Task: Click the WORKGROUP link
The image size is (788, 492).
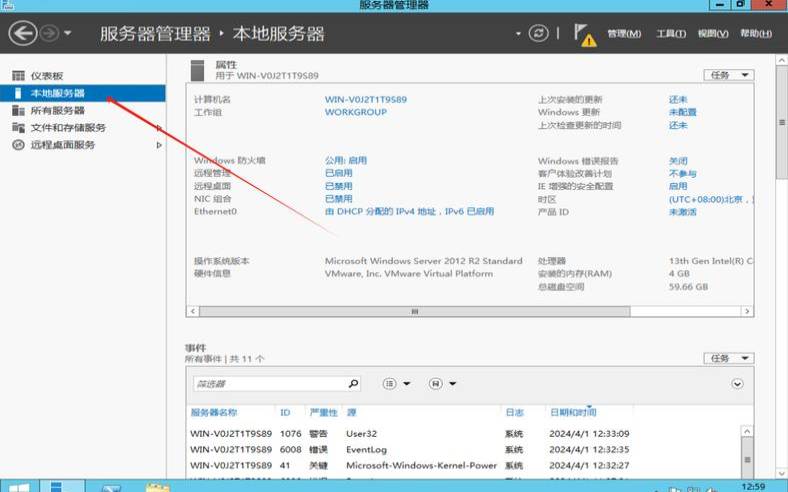Action: tap(356, 112)
